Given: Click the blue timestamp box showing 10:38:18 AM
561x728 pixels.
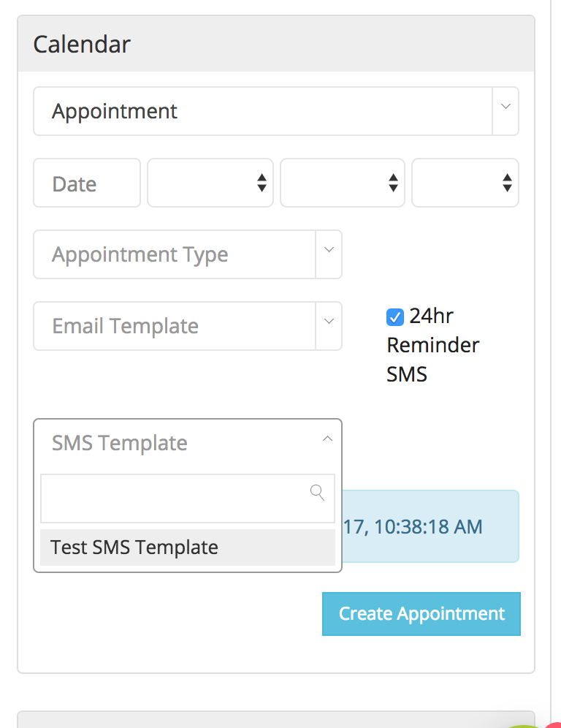Looking at the screenshot, I should tap(431, 526).
